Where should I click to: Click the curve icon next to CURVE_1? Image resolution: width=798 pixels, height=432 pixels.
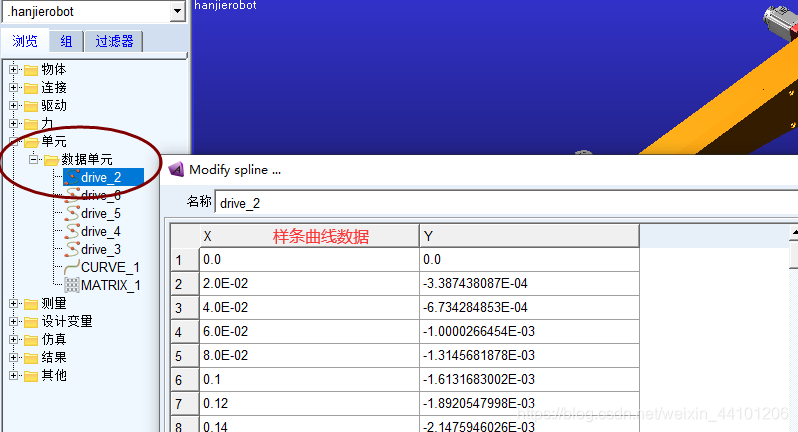(72, 267)
